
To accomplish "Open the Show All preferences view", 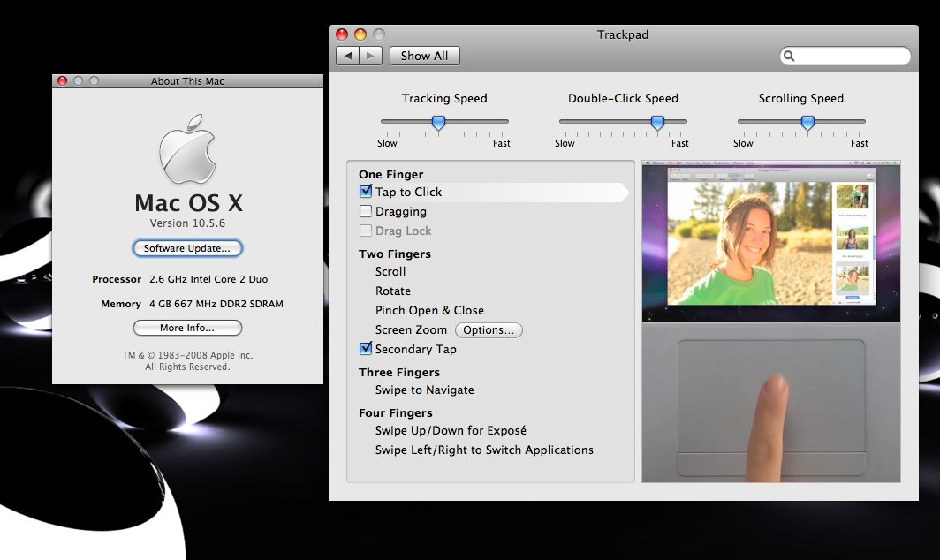I will pos(424,56).
